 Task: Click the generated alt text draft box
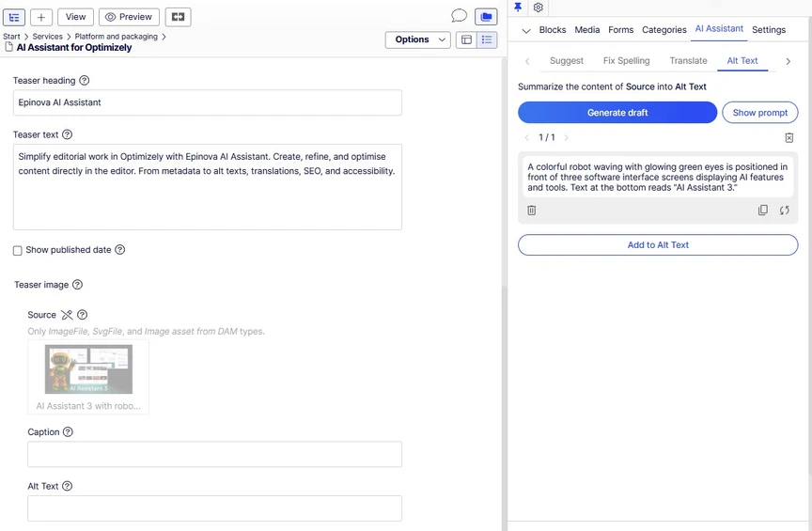(x=658, y=178)
